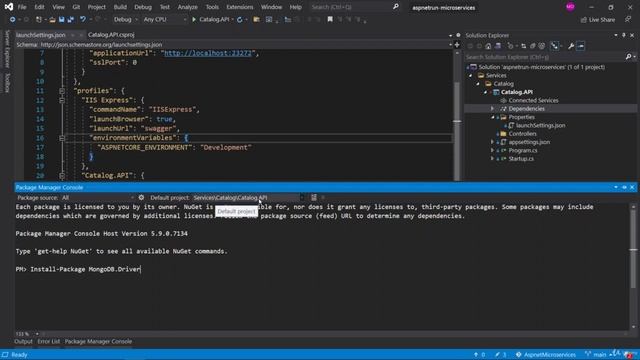
Task: Collapse the Properties folder node
Action: 492,117
